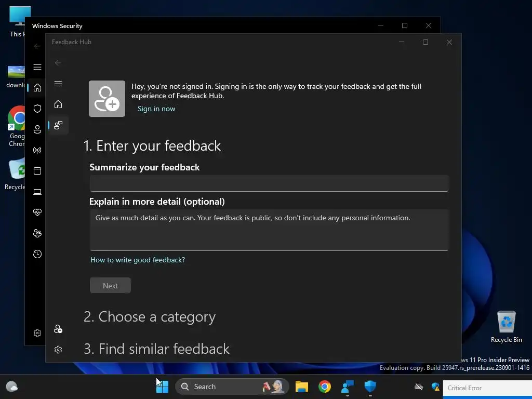Screen dimensions: 532x399
Task: Open Account protection person icon
Action: (37, 129)
